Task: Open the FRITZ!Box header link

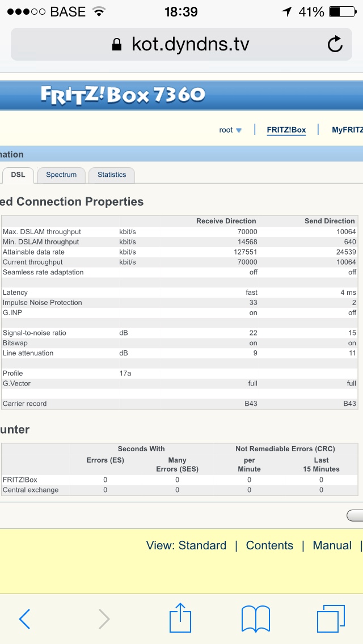Action: point(286,130)
